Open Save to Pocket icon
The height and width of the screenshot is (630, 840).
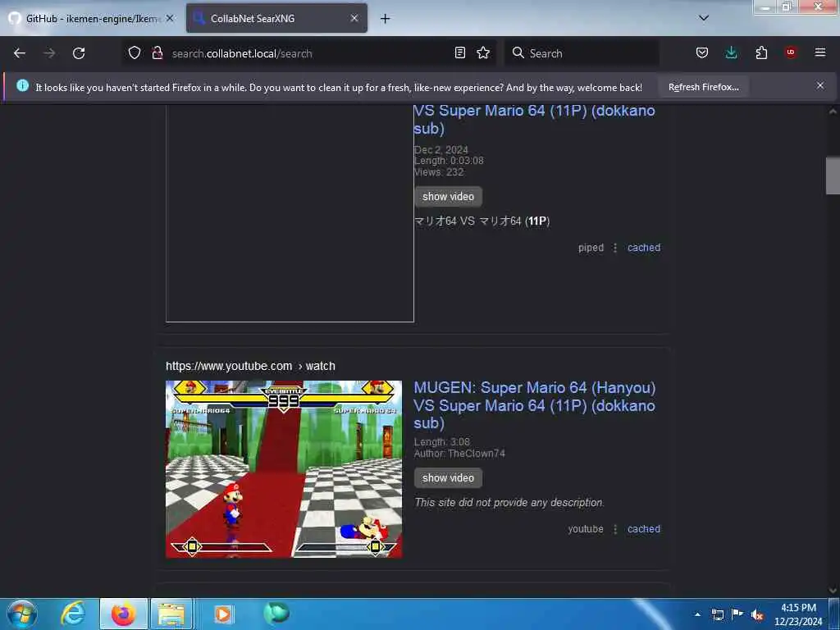pyautogui.click(x=702, y=53)
